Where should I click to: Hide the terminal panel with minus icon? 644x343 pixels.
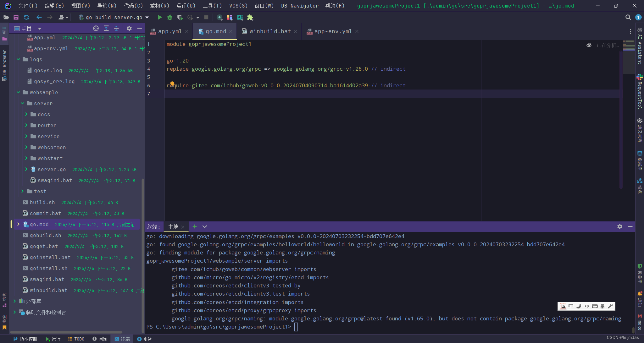[630, 226]
